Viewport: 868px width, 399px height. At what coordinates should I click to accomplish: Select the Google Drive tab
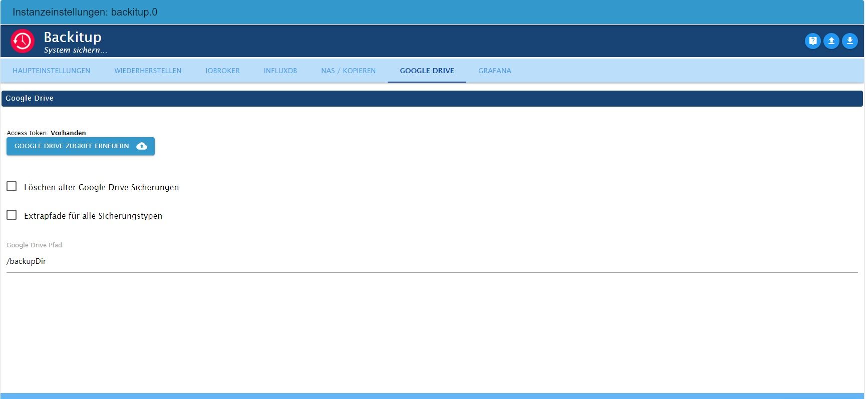pyautogui.click(x=427, y=71)
